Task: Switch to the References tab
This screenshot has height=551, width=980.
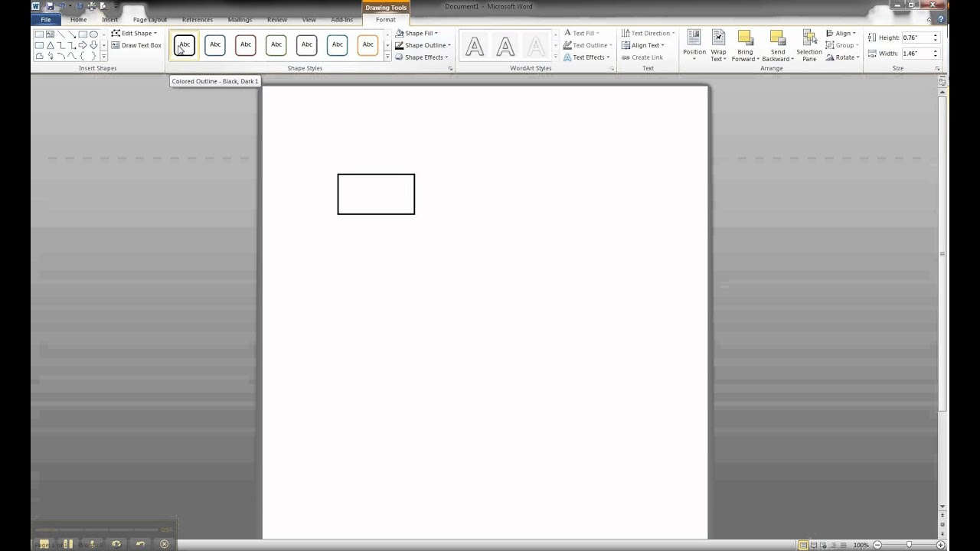Action: 198,20
